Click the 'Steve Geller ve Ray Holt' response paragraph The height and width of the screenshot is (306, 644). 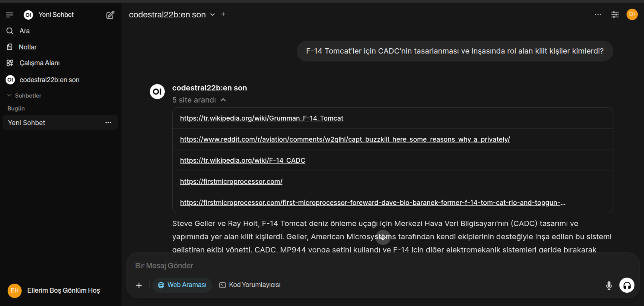pos(392,237)
